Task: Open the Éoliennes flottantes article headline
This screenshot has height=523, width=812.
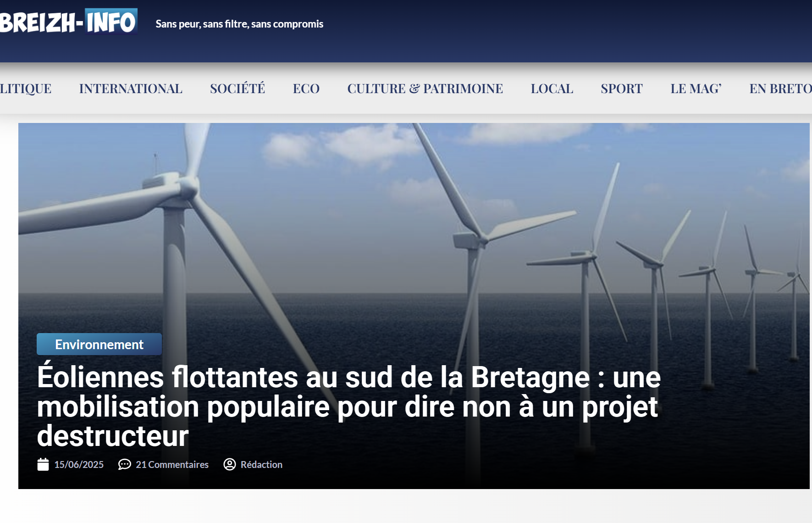Action: coord(348,406)
